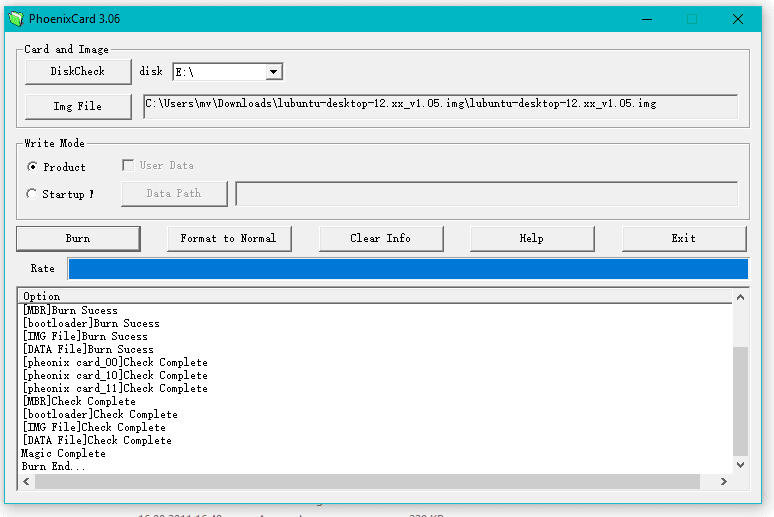774x517 pixels.
Task: Select '[pheonix card_10]Check Complete' entry
Action: [115, 375]
